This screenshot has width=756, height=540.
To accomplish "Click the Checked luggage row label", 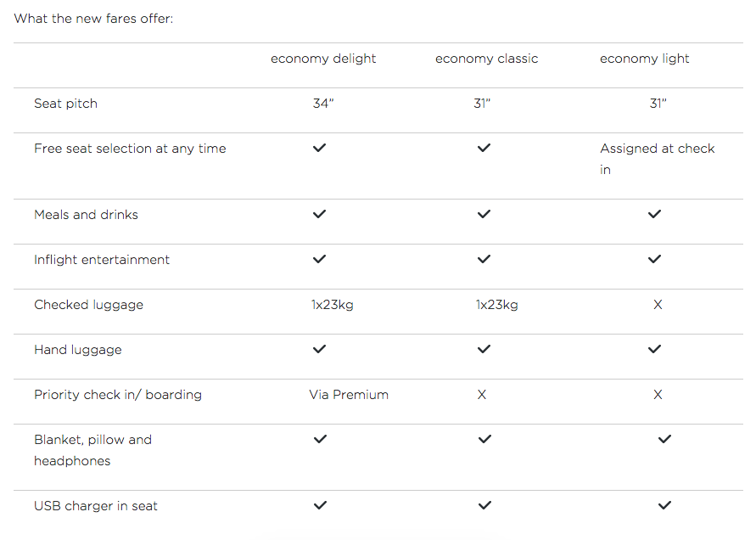I will (88, 304).
